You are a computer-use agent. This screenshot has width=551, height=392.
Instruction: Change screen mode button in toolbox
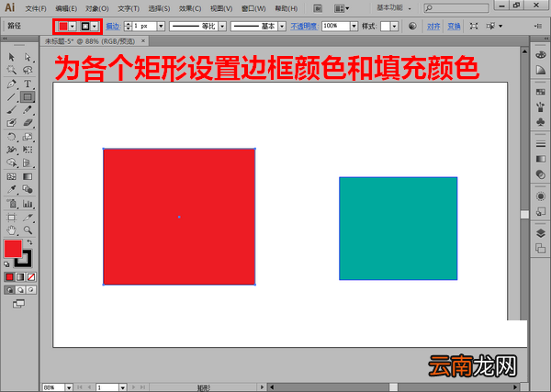click(18, 304)
